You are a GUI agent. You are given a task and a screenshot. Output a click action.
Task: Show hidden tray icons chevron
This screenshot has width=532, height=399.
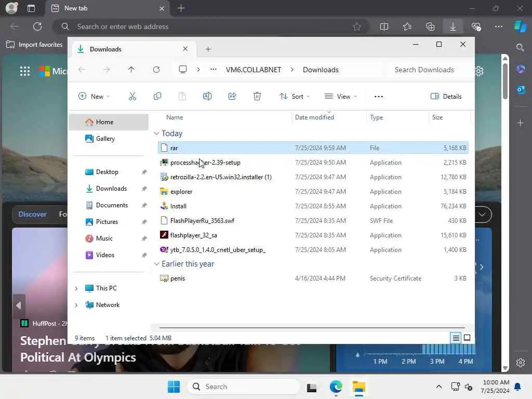[438, 387]
